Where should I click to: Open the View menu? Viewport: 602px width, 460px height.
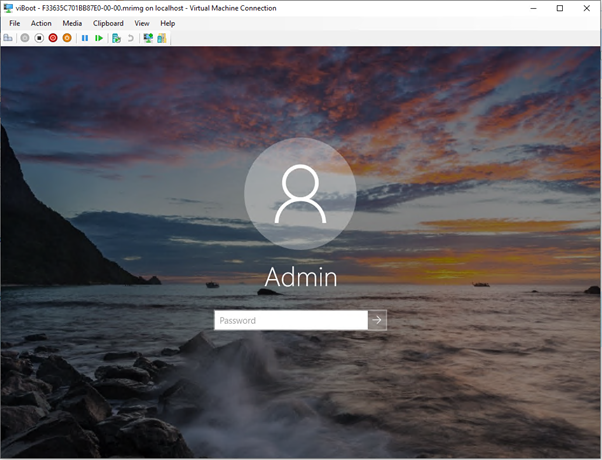coord(142,23)
